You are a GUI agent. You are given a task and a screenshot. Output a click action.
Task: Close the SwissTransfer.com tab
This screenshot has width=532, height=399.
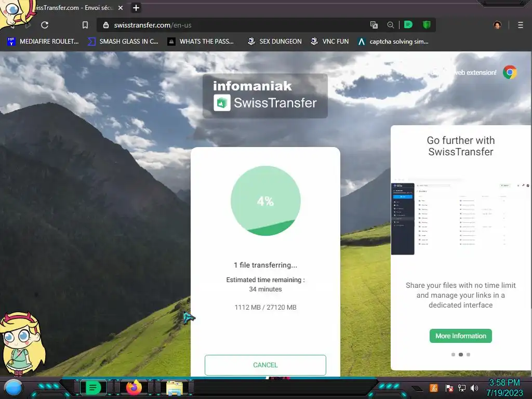coord(121,7)
